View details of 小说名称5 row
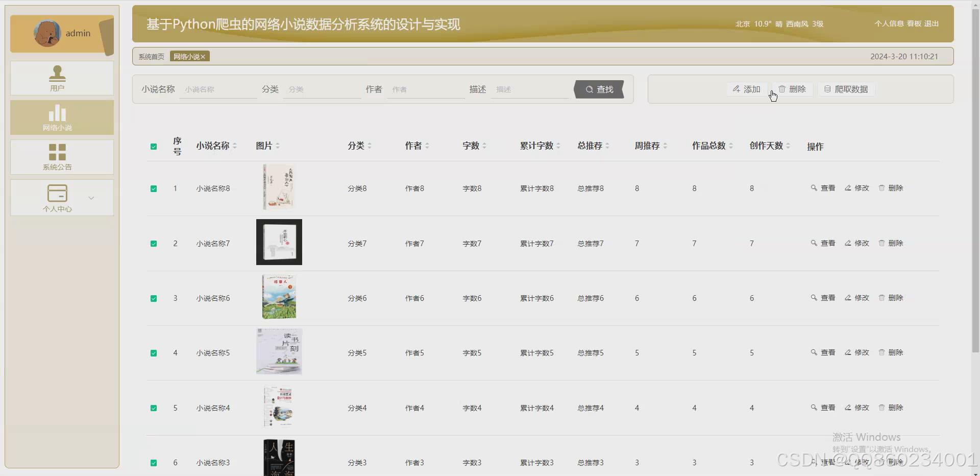Screen dimensions: 980x476 pyautogui.click(x=823, y=352)
